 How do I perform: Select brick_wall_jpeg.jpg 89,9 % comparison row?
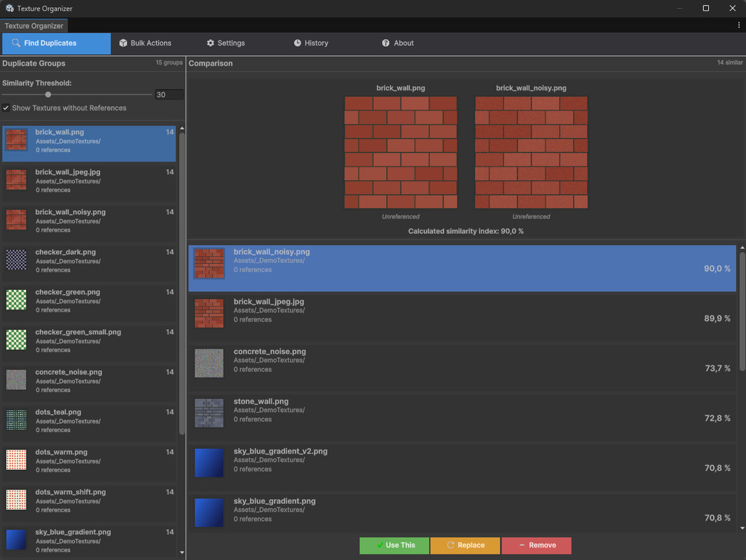pos(462,318)
